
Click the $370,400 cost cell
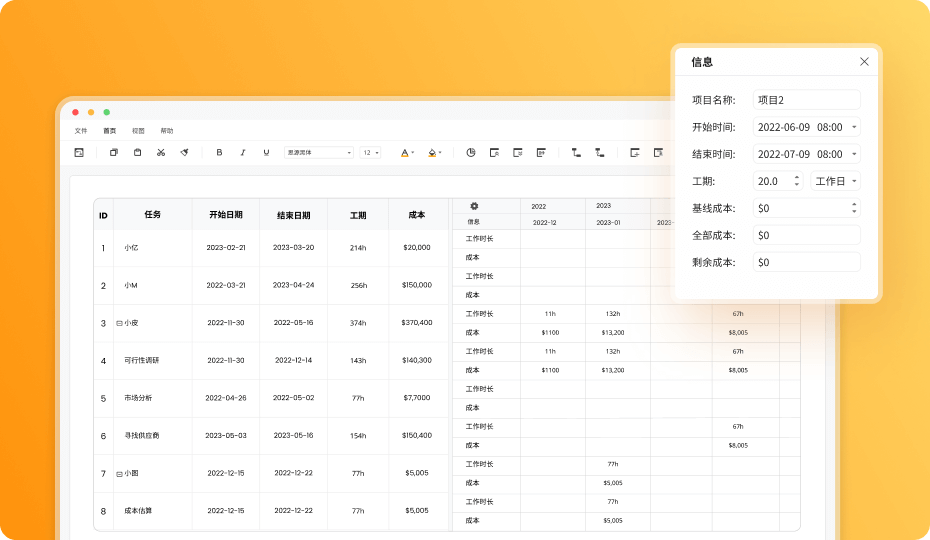pyautogui.click(x=417, y=323)
